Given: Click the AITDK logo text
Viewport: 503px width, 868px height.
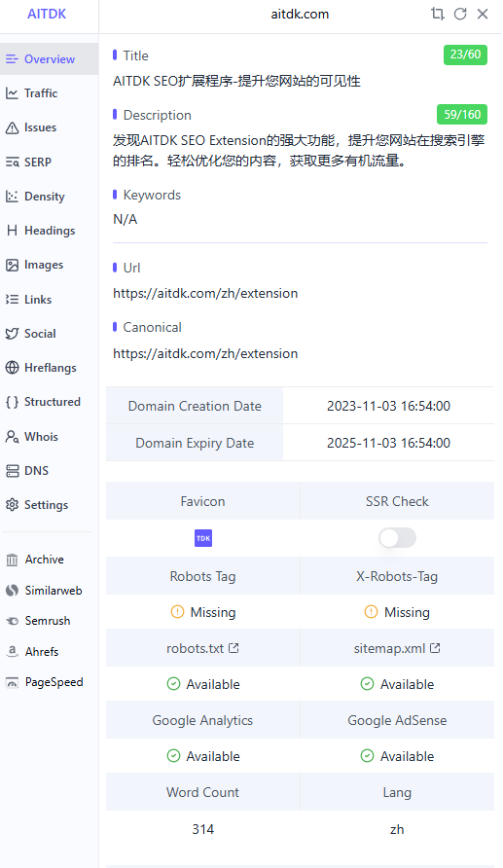Looking at the screenshot, I should coord(47,14).
